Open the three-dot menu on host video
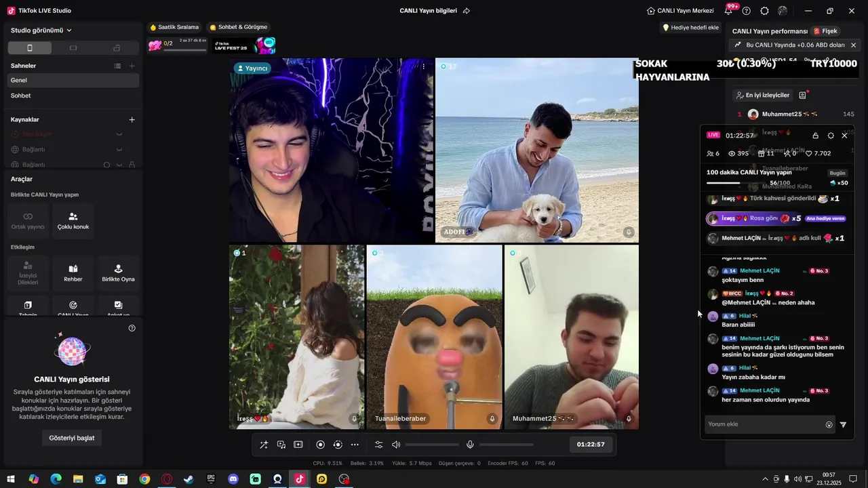868x488 pixels. pos(424,66)
